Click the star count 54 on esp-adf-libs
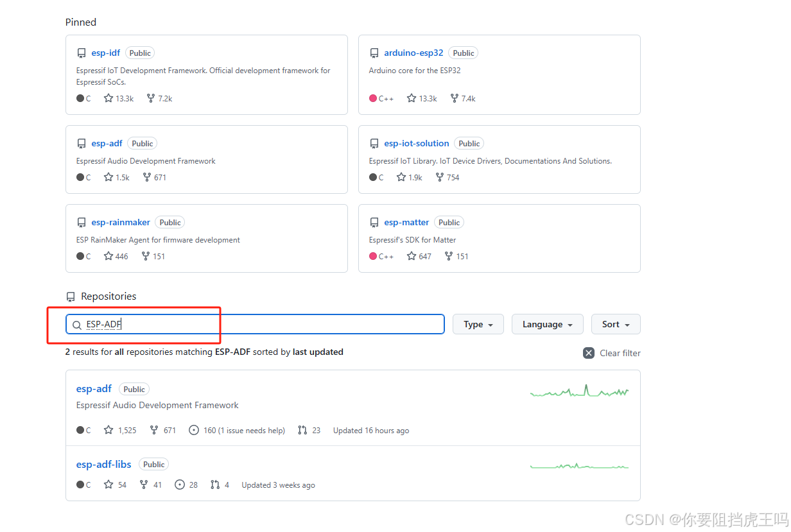The image size is (791, 532). pos(115,485)
